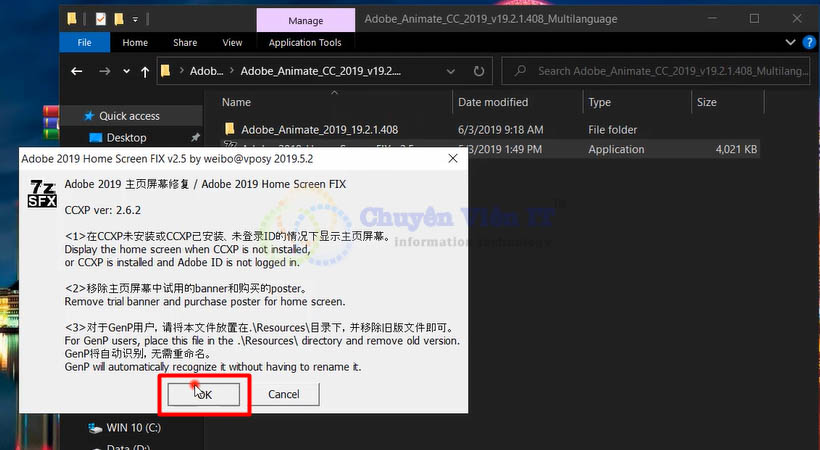The height and width of the screenshot is (450, 820).
Task: Click OK in the Home Screen FIX dialog
Action: tap(204, 394)
